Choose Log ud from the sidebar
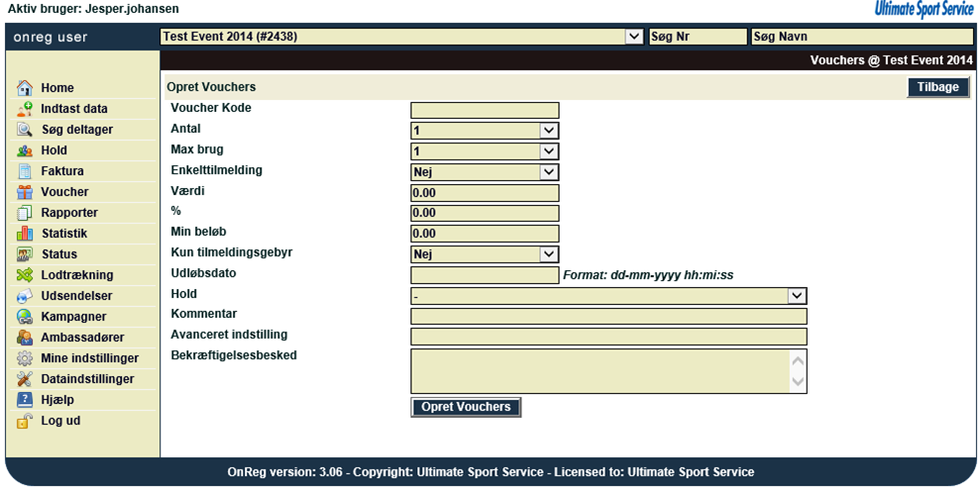This screenshot has width=980, height=494. [60, 421]
